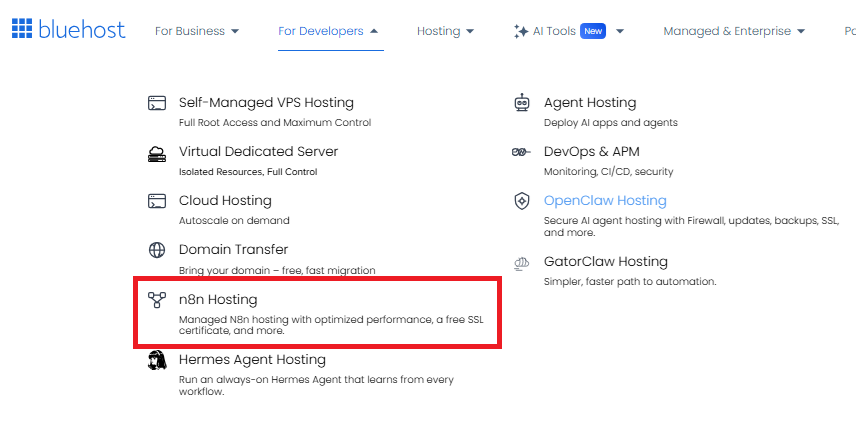
Task: Click the Bluehost grid logo icon
Action: (22, 28)
